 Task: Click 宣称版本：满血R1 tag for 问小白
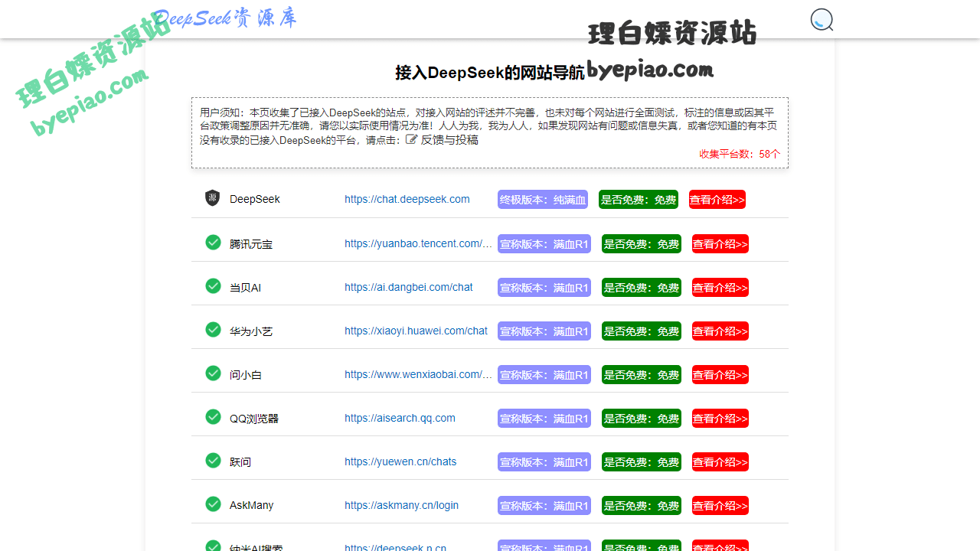(x=544, y=375)
